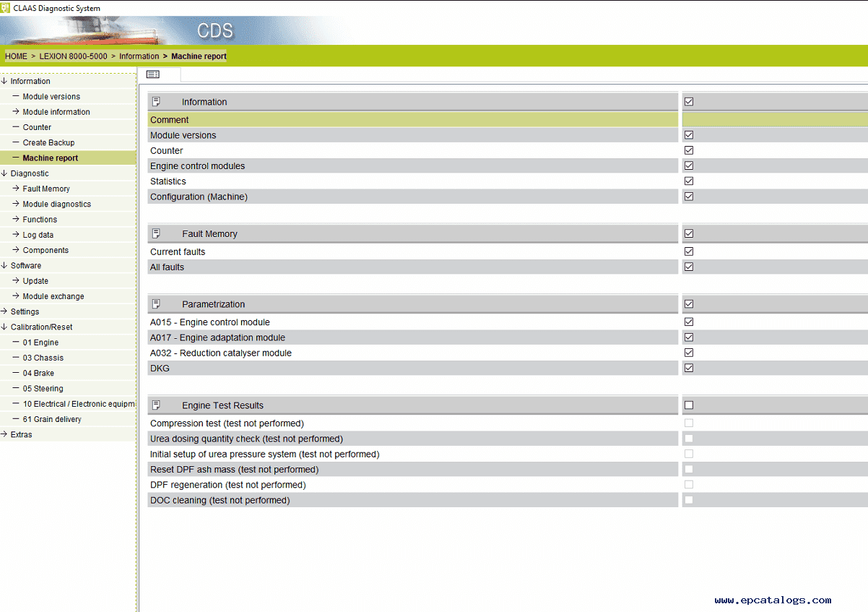
Task: Open Create Backup in the sidebar
Action: tap(48, 142)
